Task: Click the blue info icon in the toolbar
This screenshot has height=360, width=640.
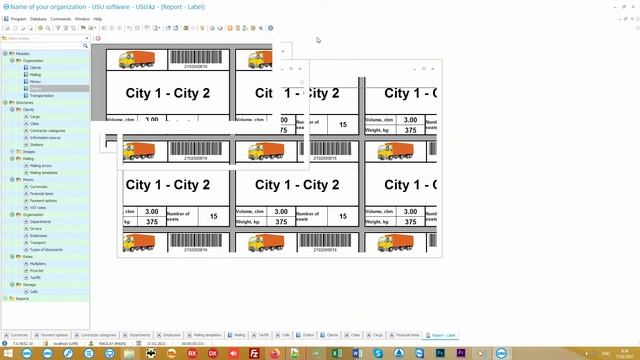Action: [271, 28]
